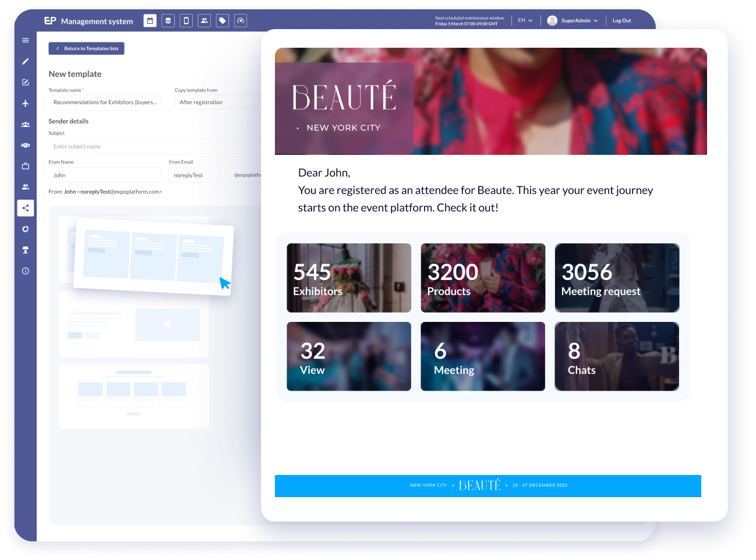Click the price tag icon

coord(222,21)
